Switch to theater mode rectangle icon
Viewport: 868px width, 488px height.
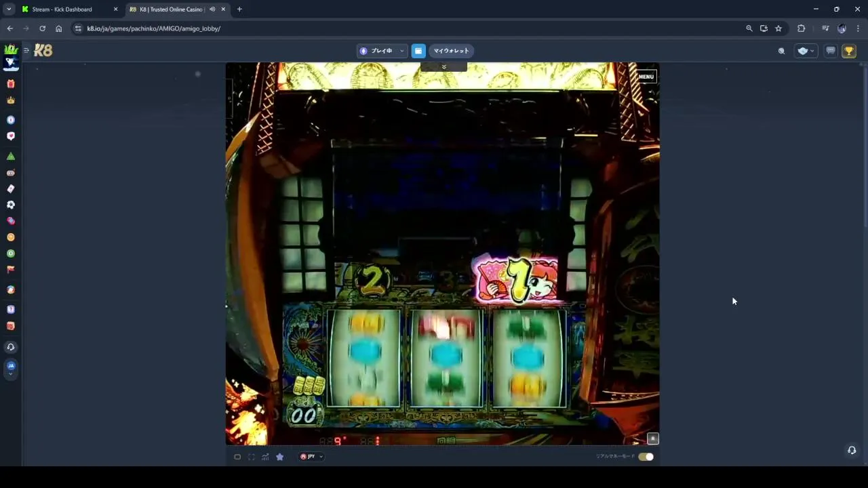[237, 457]
